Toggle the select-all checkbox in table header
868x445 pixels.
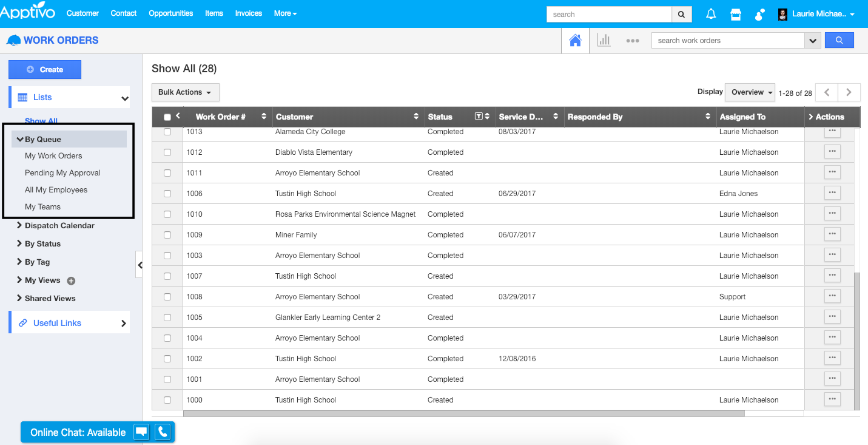(x=167, y=117)
